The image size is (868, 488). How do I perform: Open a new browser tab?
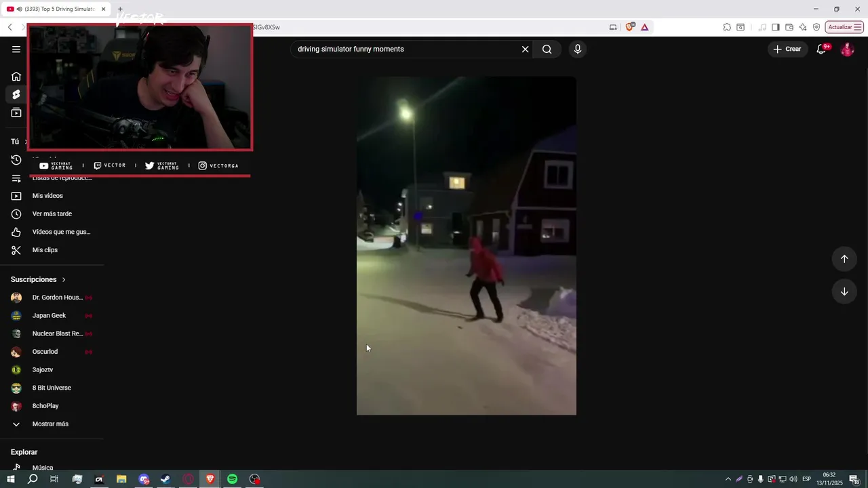coord(120,9)
